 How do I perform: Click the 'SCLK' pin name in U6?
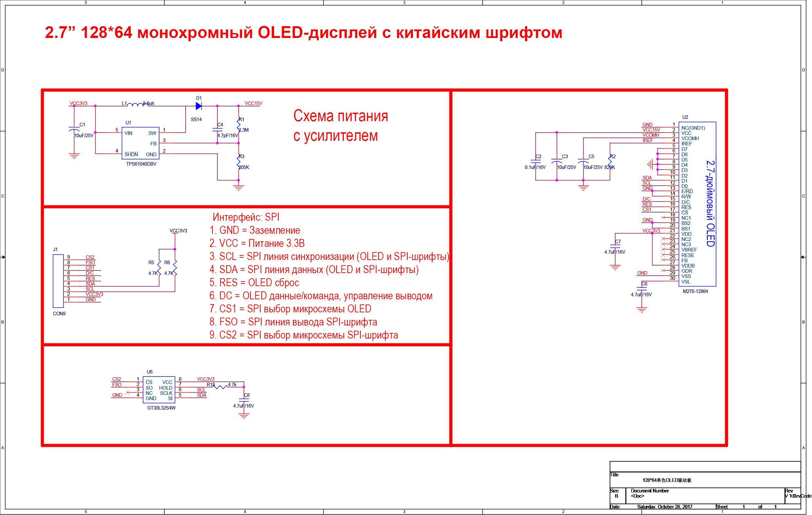[x=166, y=393]
